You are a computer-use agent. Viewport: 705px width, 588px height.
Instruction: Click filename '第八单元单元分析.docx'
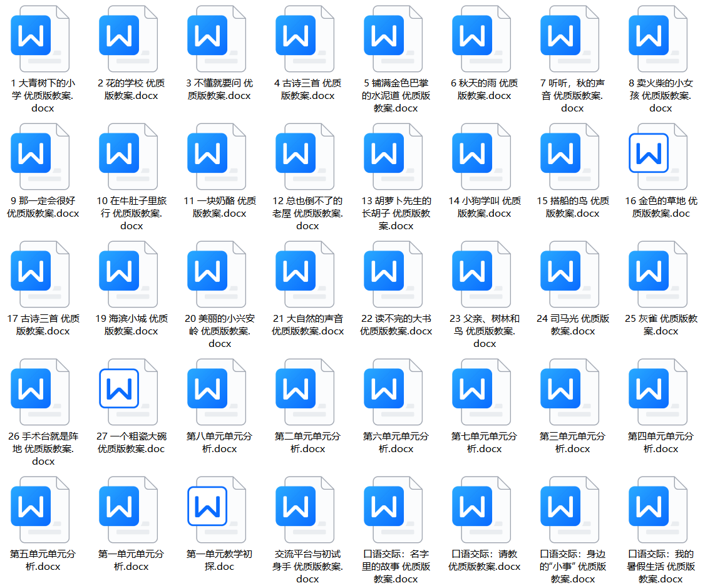point(219,443)
